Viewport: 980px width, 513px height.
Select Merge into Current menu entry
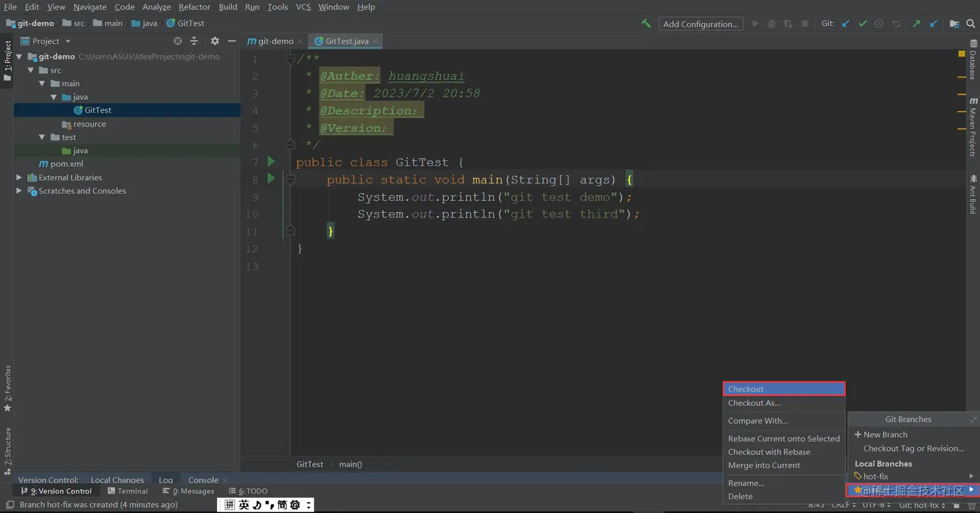[x=784, y=465]
